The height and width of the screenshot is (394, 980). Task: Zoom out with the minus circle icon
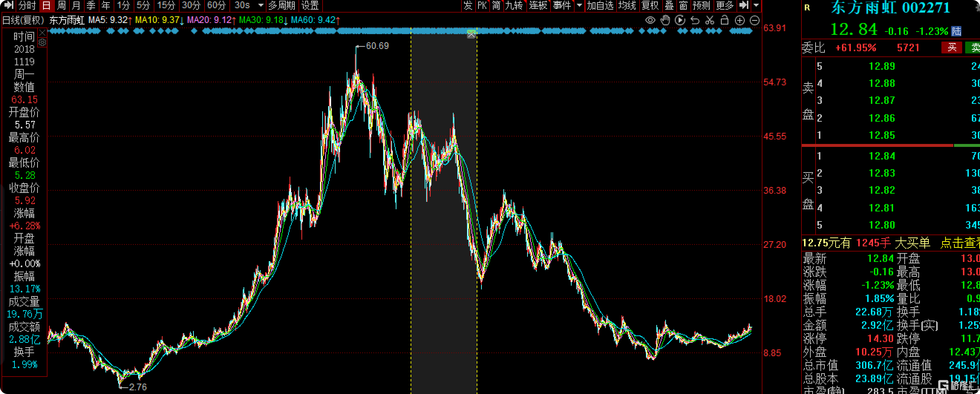pyautogui.click(x=755, y=20)
